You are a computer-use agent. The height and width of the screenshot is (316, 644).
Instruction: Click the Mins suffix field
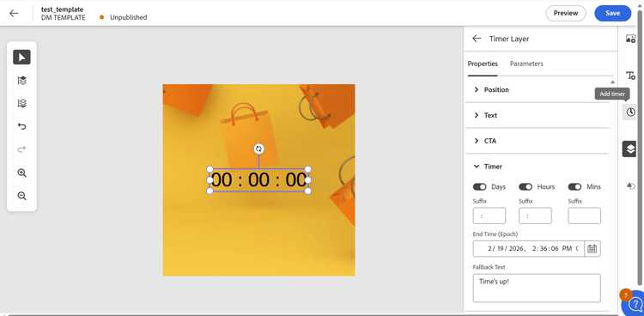[x=584, y=216]
